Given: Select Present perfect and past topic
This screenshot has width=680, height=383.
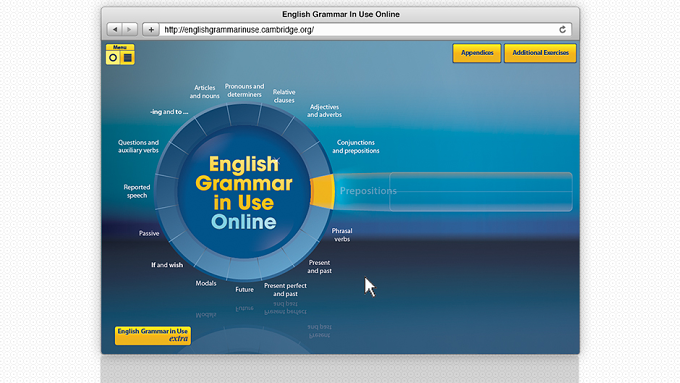Looking at the screenshot, I should (285, 289).
